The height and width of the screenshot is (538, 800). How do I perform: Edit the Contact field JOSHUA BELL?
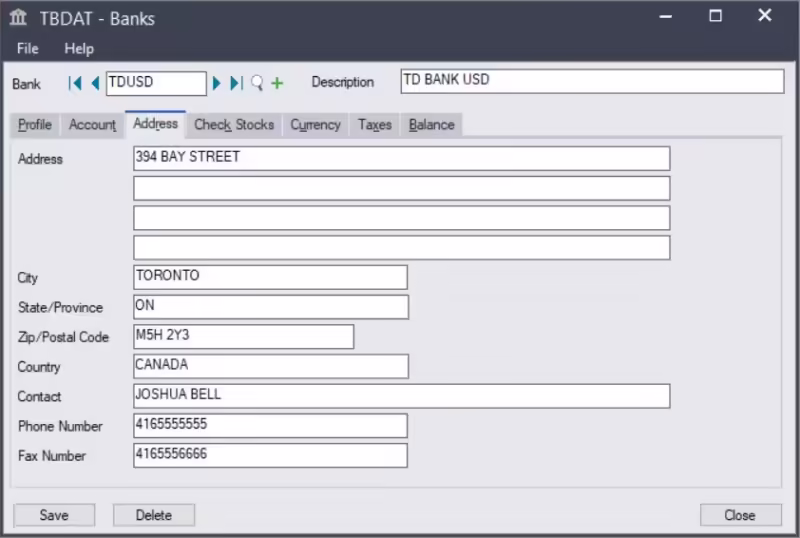tap(402, 396)
